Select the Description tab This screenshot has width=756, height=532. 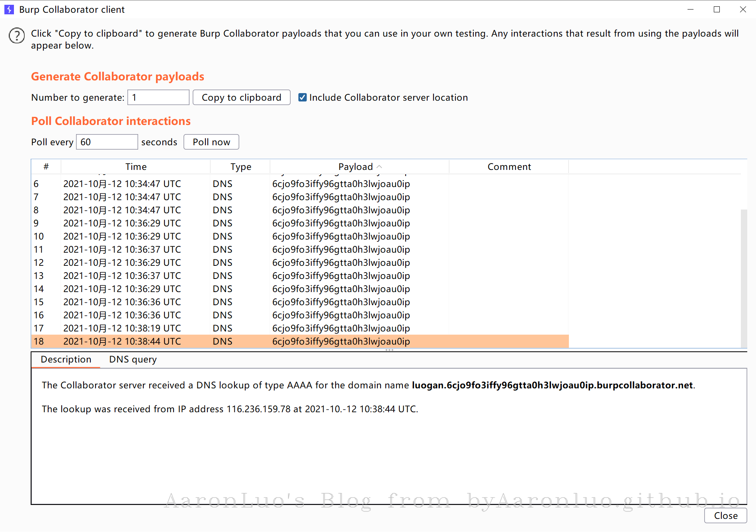[66, 360]
